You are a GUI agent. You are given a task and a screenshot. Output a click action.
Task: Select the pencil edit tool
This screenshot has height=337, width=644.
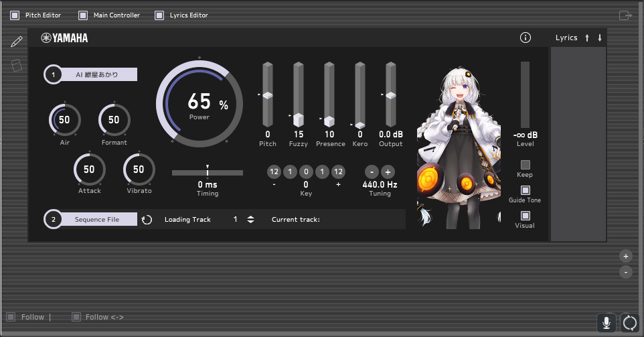(x=17, y=42)
